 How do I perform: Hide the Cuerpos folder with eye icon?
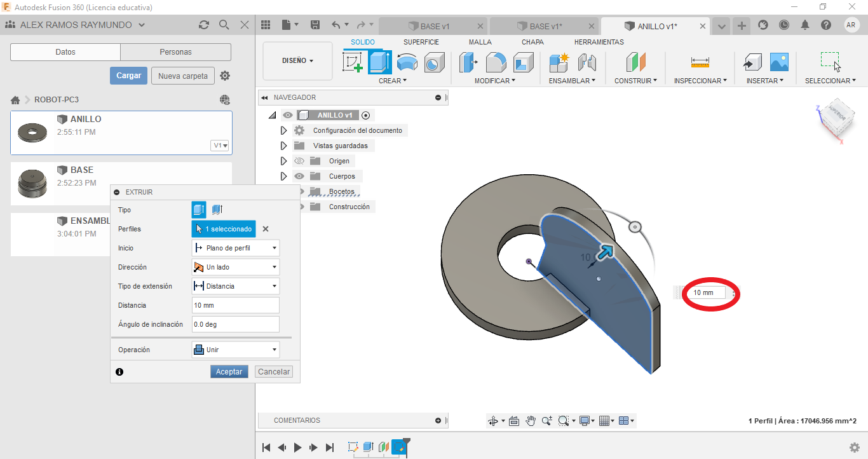299,176
